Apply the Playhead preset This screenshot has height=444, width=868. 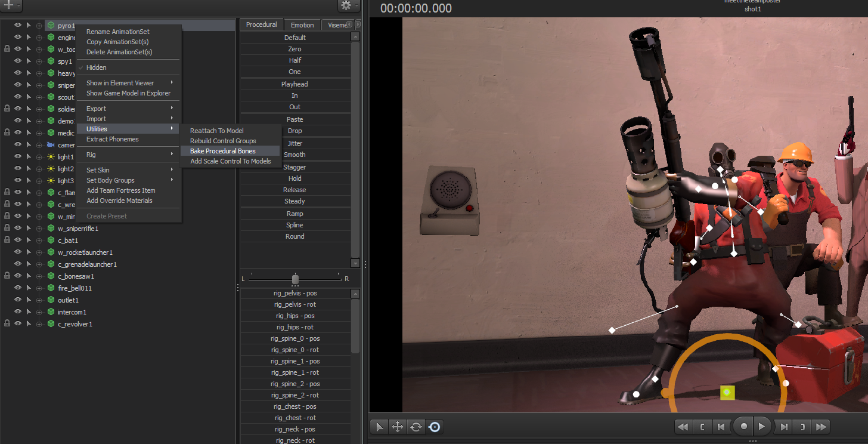pyautogui.click(x=295, y=84)
